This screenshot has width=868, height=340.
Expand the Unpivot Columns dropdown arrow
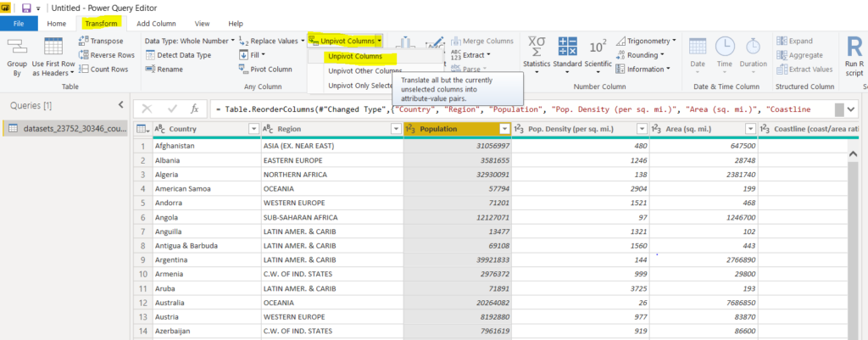point(379,41)
